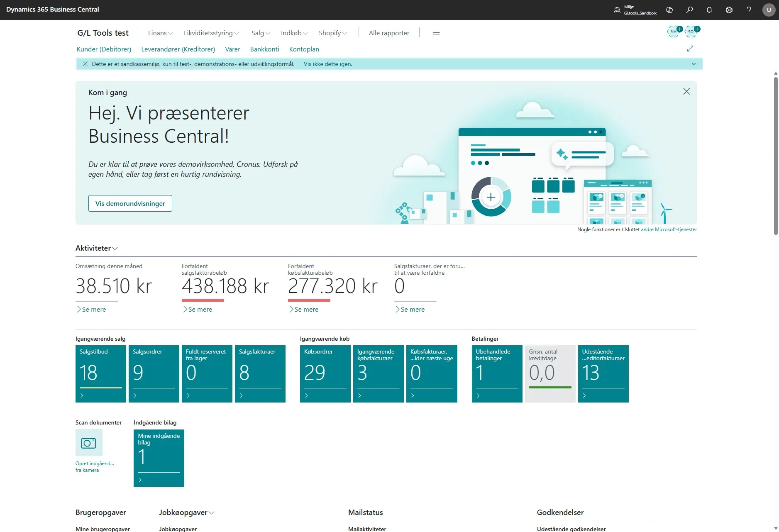Viewport: 779px width, 532px height.
Task: Close the Kom i gang banner
Action: (x=686, y=91)
